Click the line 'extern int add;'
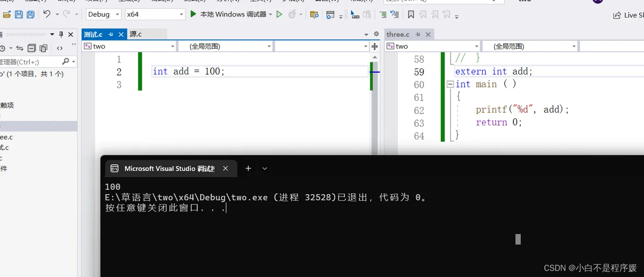 pyautogui.click(x=494, y=72)
